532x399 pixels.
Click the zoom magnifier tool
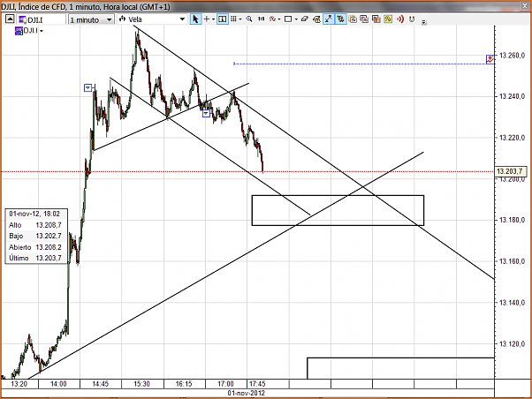[249, 19]
